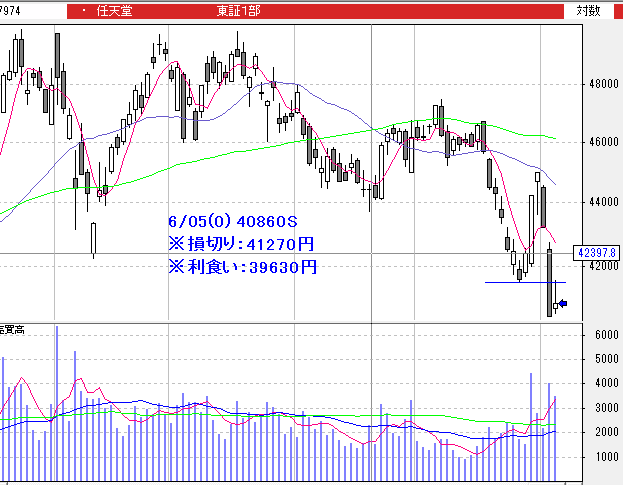Click the 48000 price axis label
This screenshot has width=624, height=485.
click(x=603, y=84)
